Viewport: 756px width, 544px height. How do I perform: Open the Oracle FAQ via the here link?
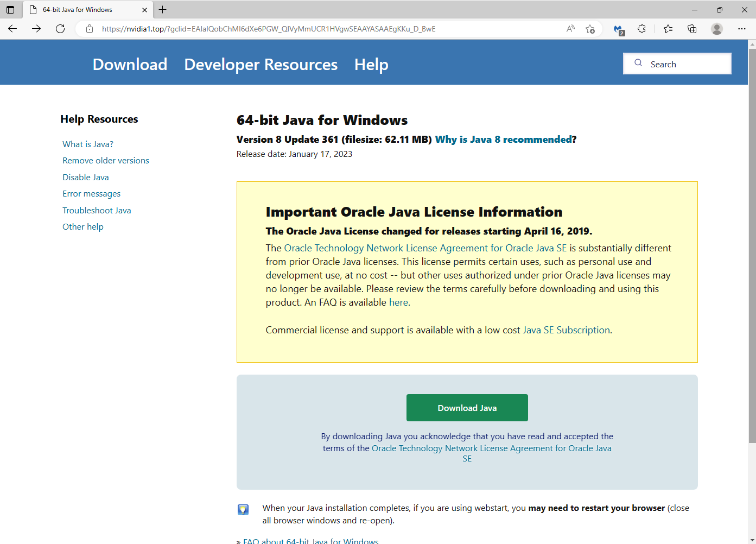[x=398, y=302]
